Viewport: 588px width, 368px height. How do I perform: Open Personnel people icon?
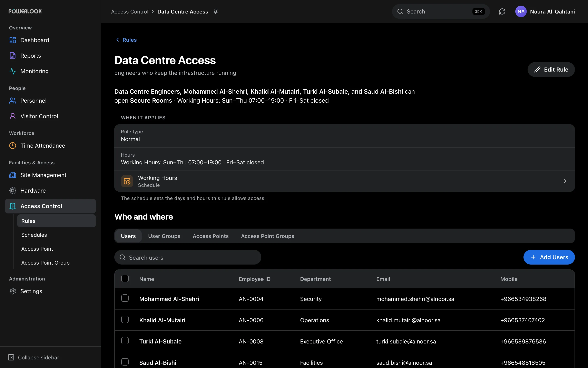(13, 101)
